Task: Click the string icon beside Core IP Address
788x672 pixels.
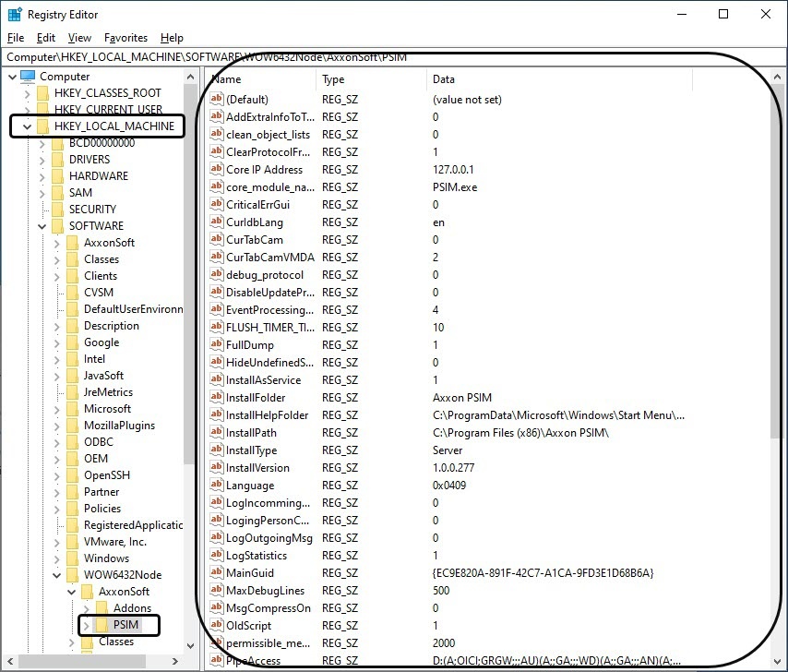Action: click(217, 170)
